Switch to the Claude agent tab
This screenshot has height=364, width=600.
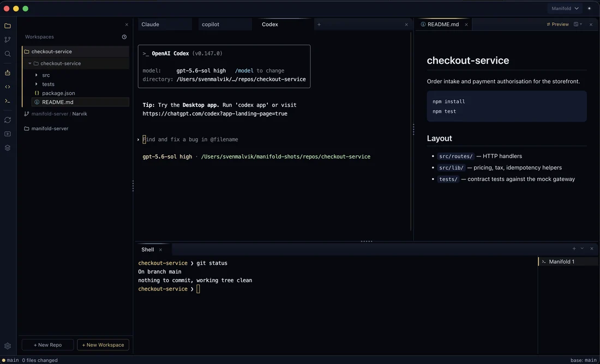(x=165, y=25)
